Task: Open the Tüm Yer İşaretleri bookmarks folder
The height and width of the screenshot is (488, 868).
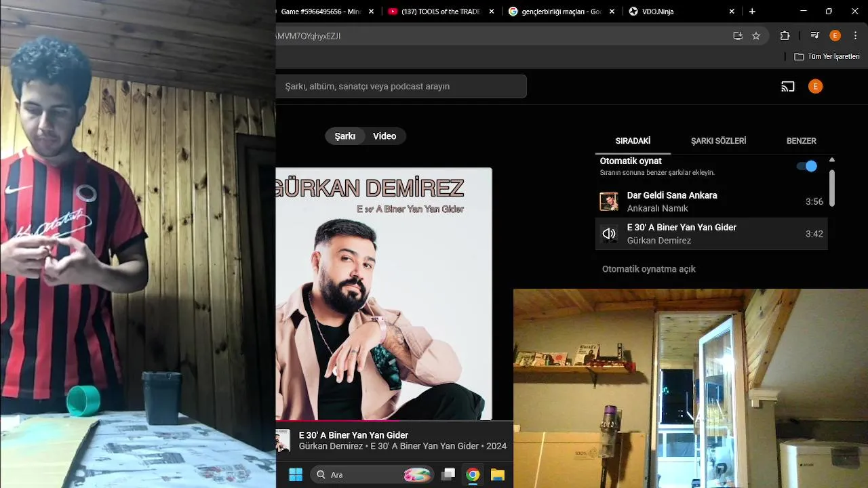Action: [x=827, y=56]
